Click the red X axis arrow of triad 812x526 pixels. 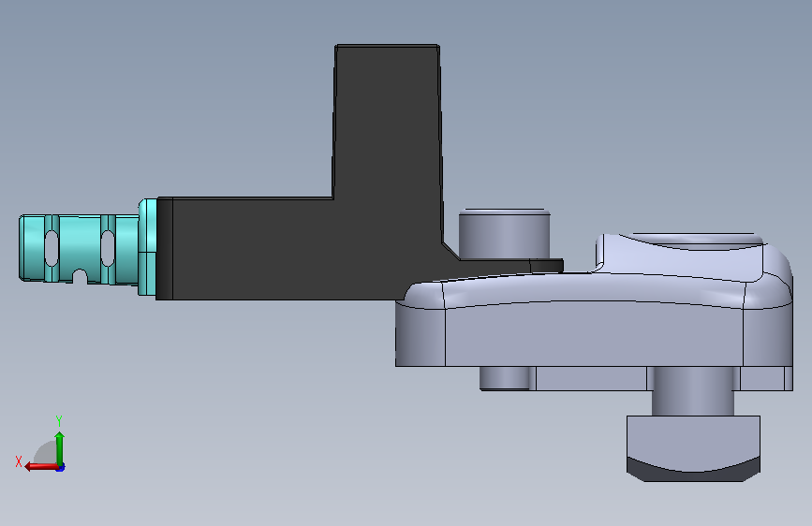(x=40, y=467)
